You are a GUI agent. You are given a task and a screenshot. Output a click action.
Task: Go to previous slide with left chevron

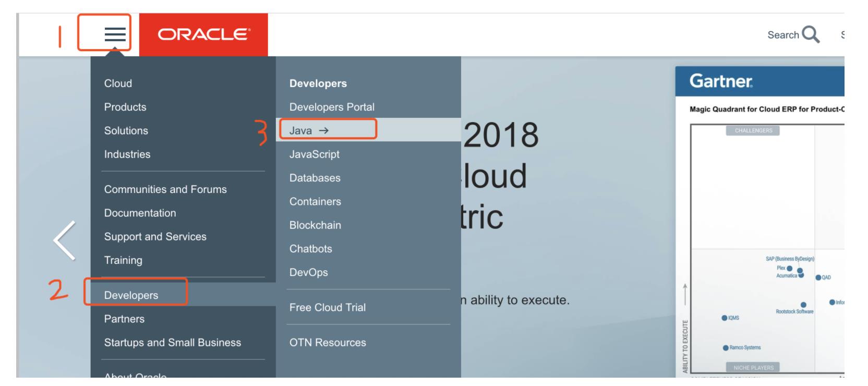tap(65, 240)
